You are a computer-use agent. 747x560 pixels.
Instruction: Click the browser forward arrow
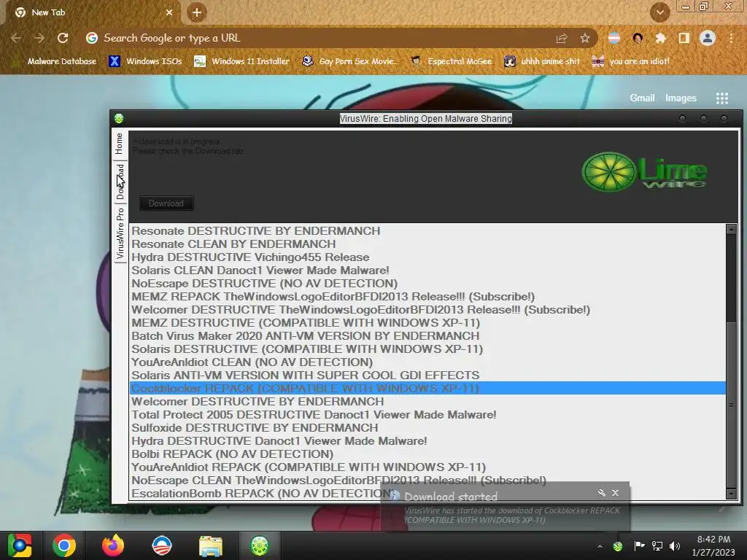(39, 38)
